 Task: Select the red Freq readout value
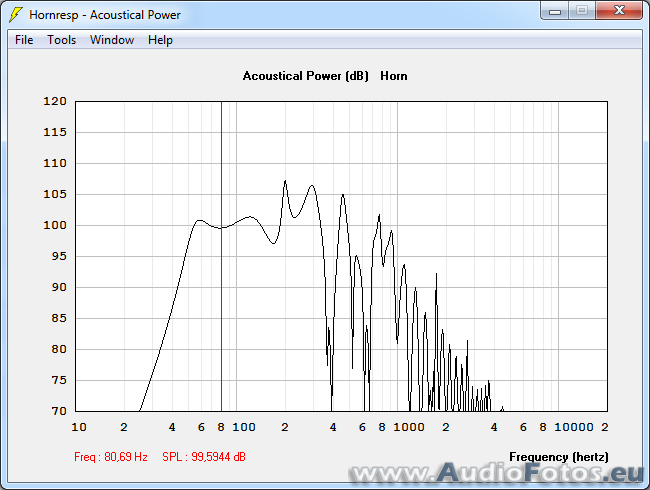[x=111, y=457]
